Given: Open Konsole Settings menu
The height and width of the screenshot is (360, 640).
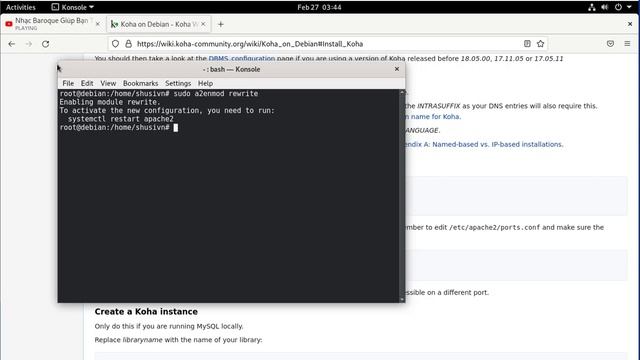Looking at the screenshot, I should [178, 83].
